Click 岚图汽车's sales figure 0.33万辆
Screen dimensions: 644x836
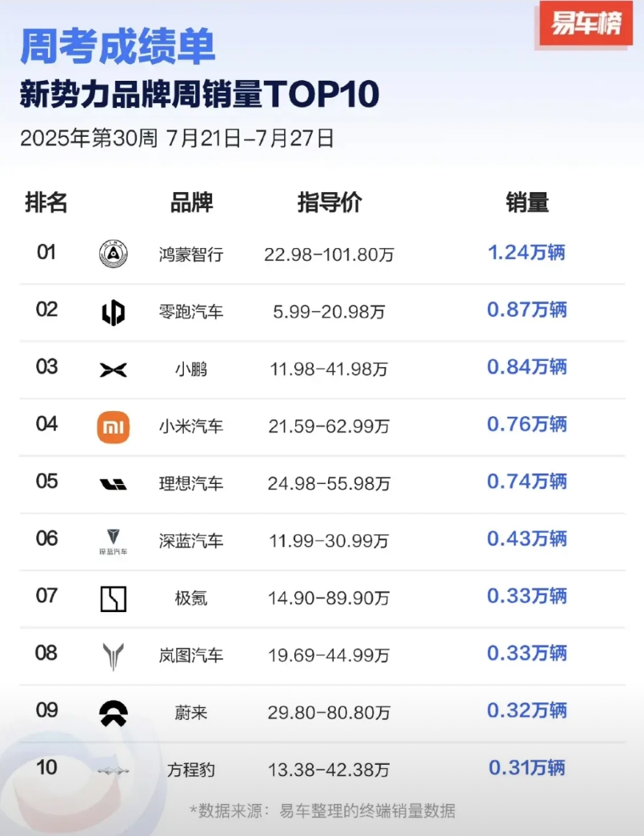tap(526, 653)
